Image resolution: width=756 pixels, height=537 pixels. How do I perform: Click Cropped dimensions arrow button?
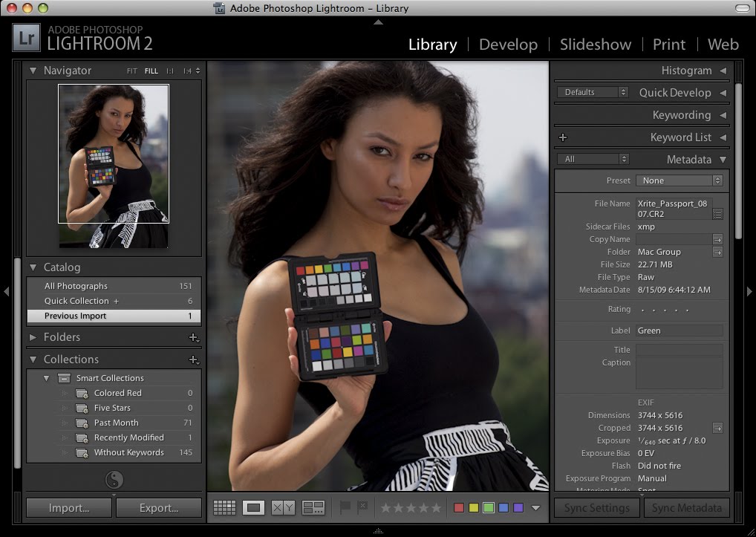click(717, 428)
